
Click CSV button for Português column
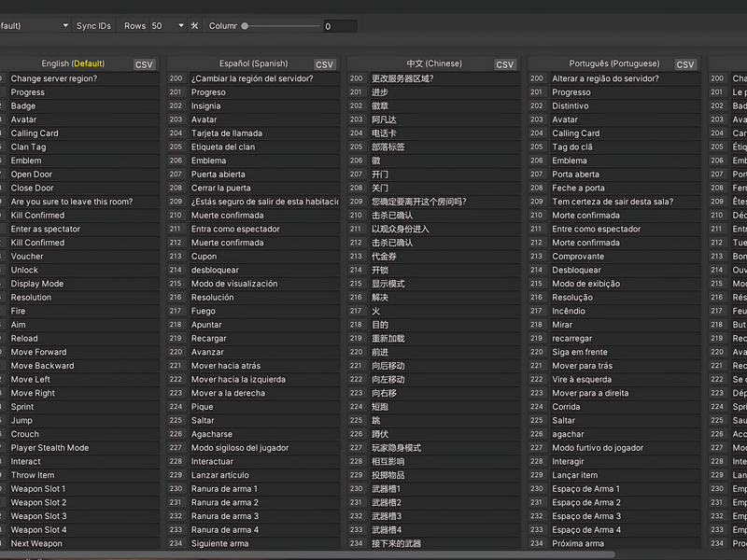pyautogui.click(x=685, y=64)
